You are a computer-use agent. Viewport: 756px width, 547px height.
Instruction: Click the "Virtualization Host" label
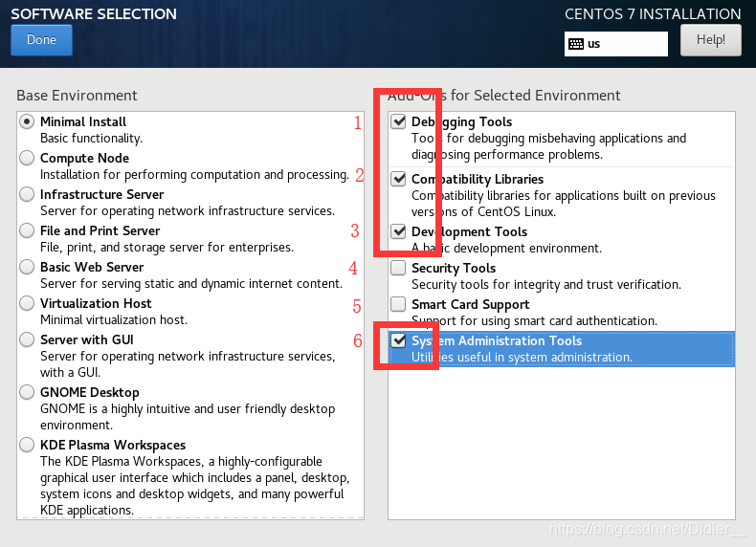coord(96,303)
